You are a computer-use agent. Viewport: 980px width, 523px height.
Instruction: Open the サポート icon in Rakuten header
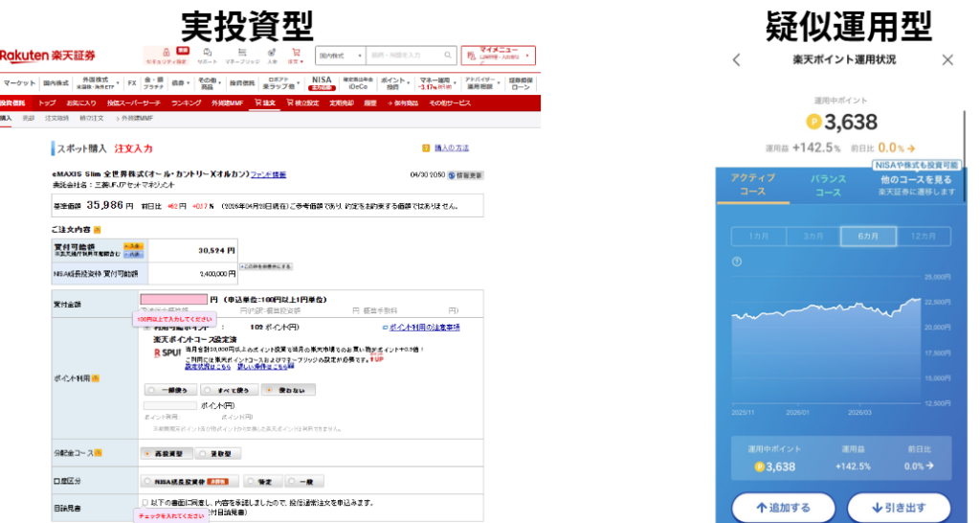[207, 54]
